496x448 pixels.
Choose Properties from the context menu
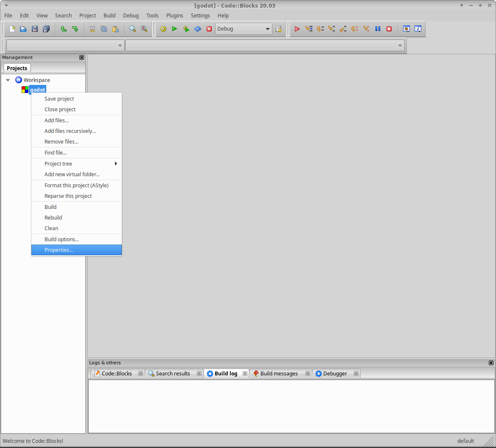point(58,250)
